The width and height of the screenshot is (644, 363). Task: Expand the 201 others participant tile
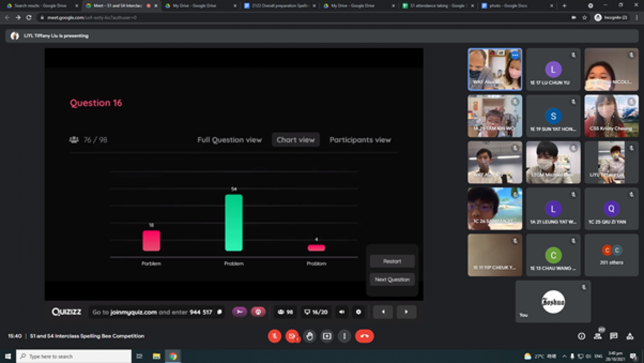click(611, 255)
